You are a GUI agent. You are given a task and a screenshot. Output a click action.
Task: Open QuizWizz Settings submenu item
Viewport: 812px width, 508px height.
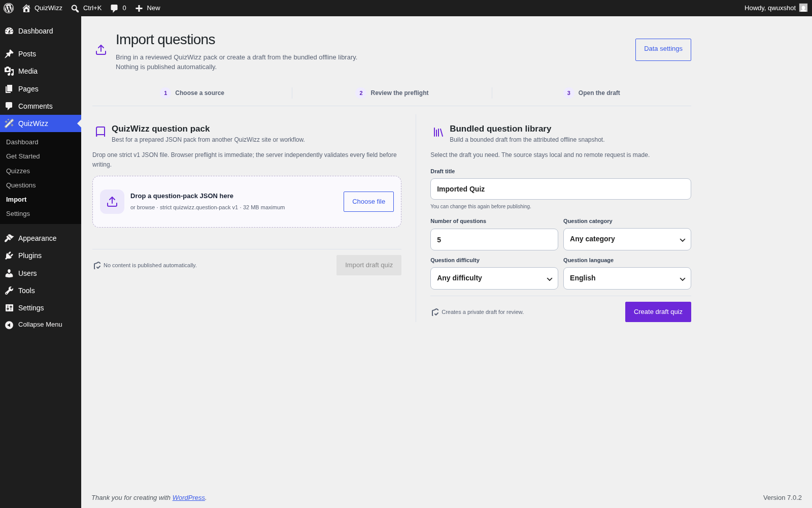[x=18, y=214]
